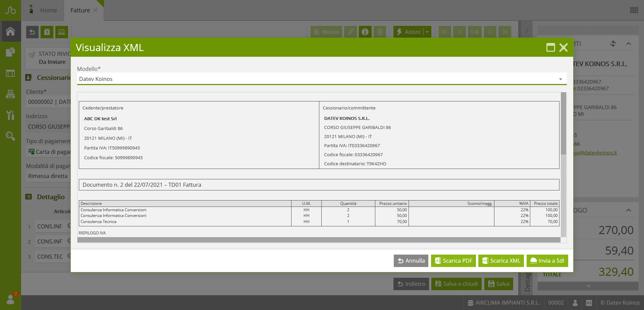The width and height of the screenshot is (644, 310).
Task: Click Scarica XML button
Action: click(x=501, y=261)
